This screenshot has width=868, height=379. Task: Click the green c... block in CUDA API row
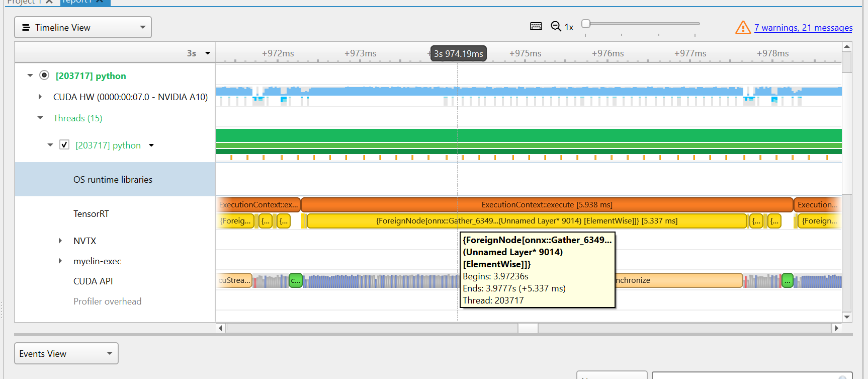[296, 280]
